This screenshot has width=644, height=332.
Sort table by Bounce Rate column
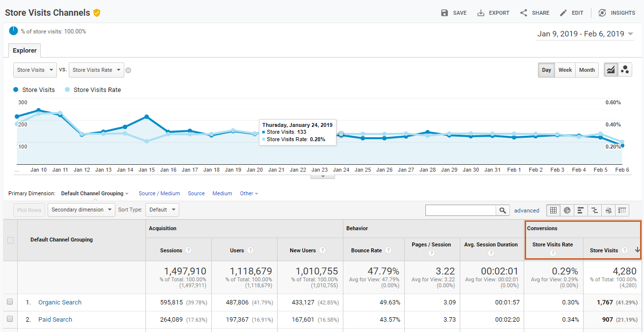(366, 250)
